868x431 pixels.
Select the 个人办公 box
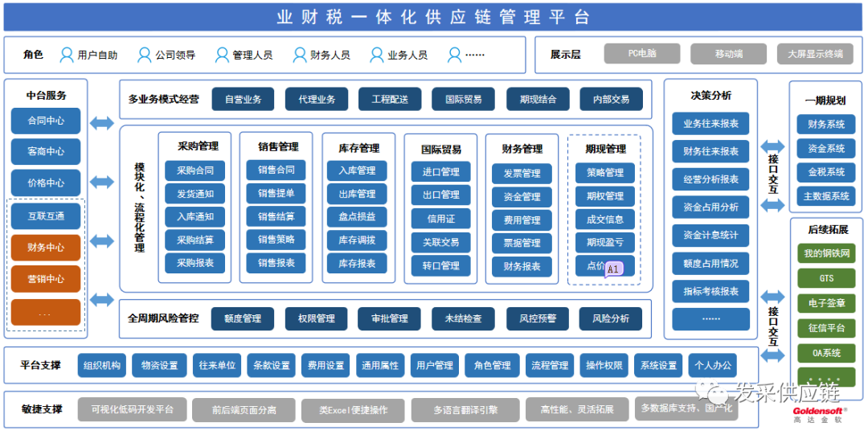pyautogui.click(x=712, y=365)
